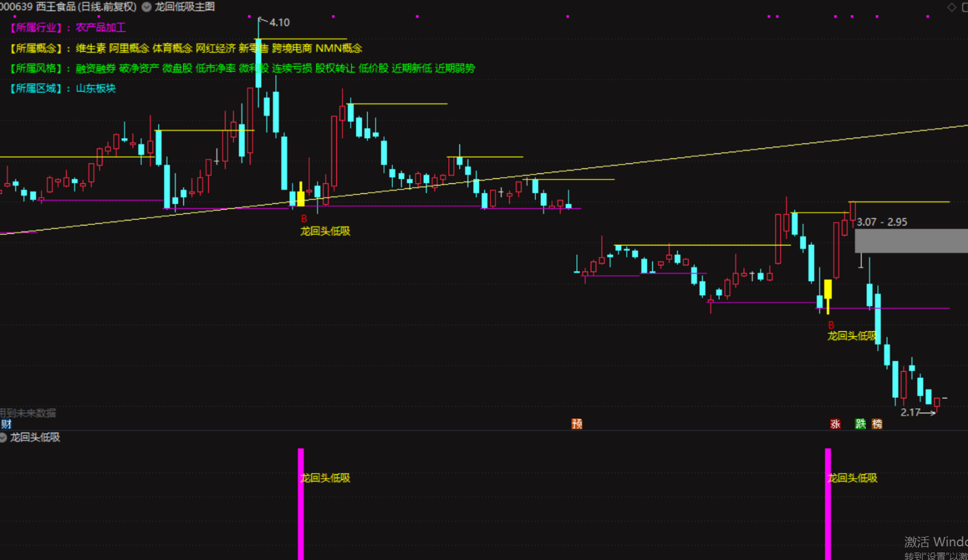Click the diamond icon at top right
Viewport: 968px width, 560px height.
951,7
